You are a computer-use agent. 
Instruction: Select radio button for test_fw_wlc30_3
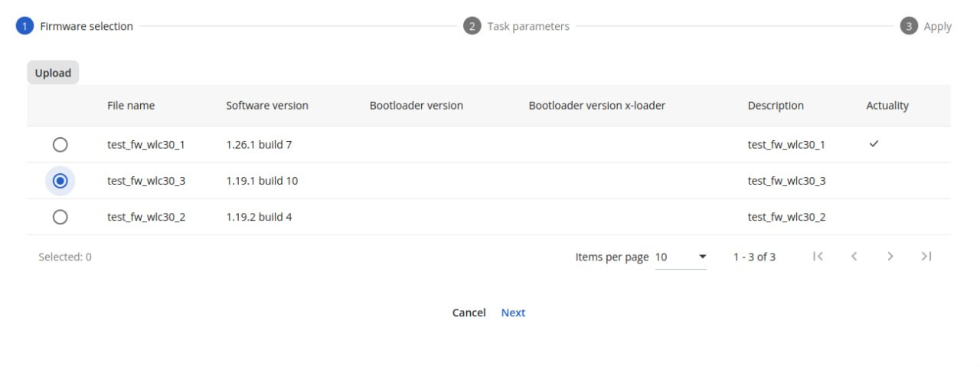click(60, 181)
